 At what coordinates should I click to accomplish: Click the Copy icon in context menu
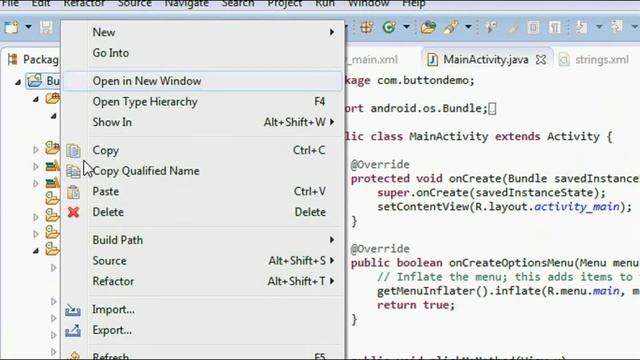pyautogui.click(x=73, y=151)
